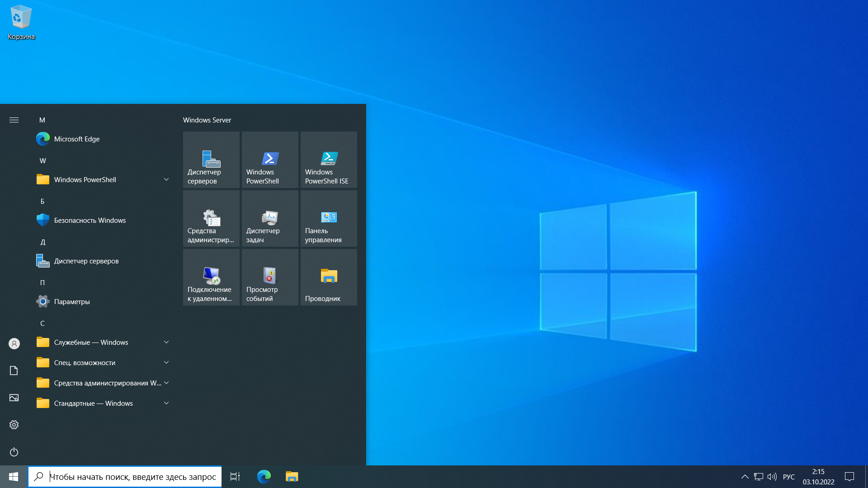The width and height of the screenshot is (868, 488).
Task: Click the Windows Server tile group title
Action: pos(207,120)
